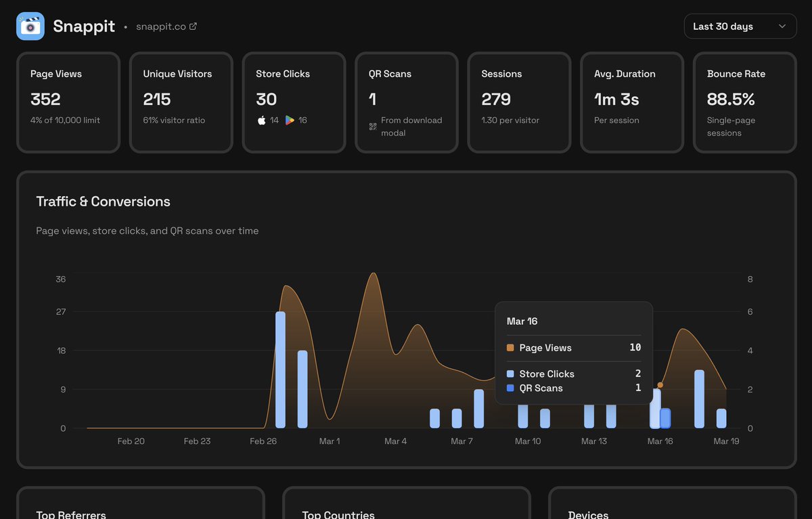The image size is (812, 519).
Task: Click the Page Views value 352
Action: pyautogui.click(x=45, y=99)
